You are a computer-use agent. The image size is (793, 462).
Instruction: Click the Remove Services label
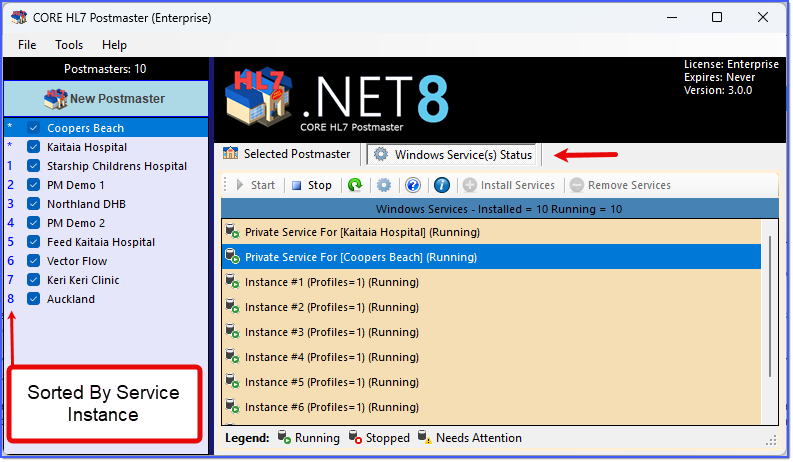point(629,185)
